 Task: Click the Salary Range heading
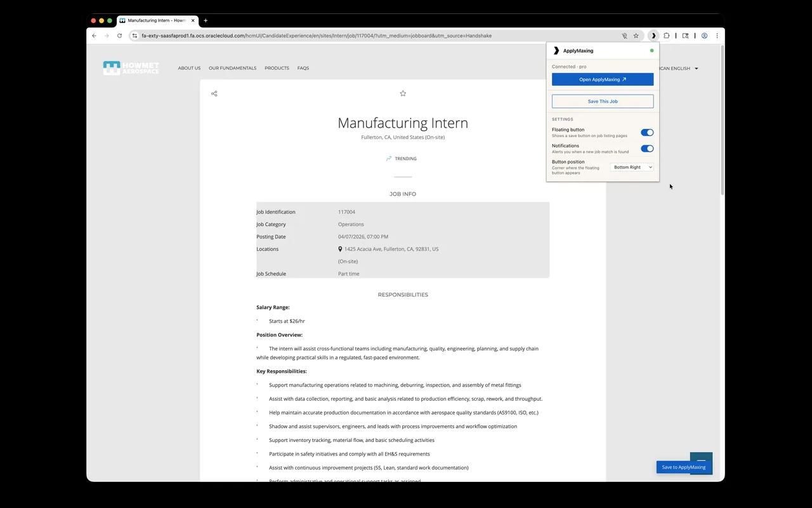pos(273,307)
